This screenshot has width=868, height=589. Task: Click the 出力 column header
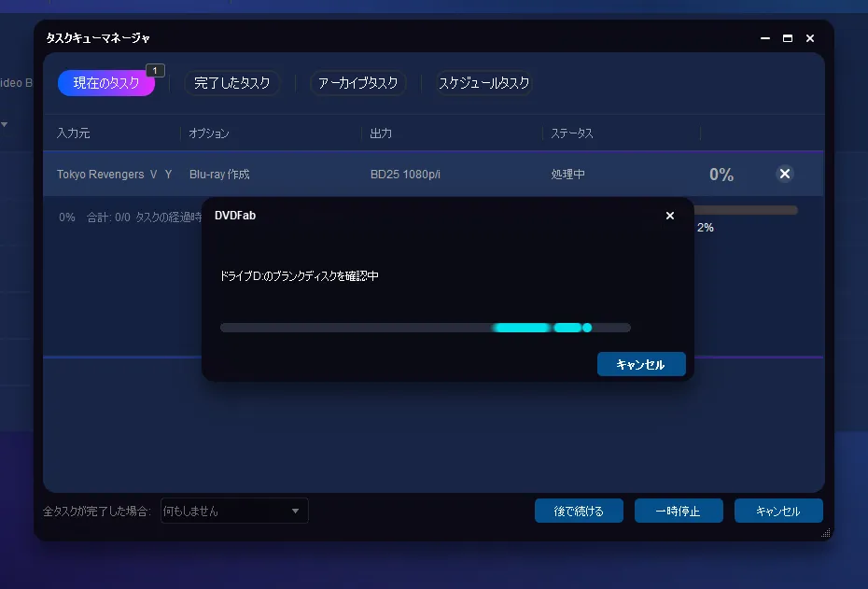click(381, 133)
